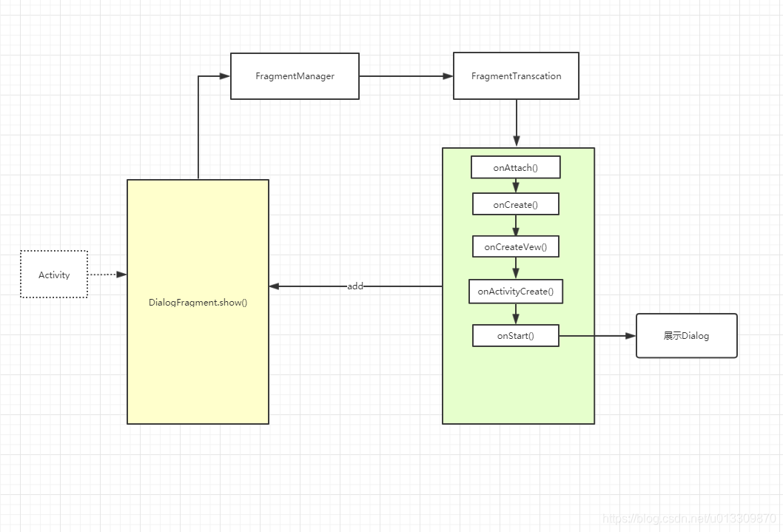Click the "add" connector label
Image resolution: width=783 pixels, height=532 pixels.
pyautogui.click(x=355, y=286)
